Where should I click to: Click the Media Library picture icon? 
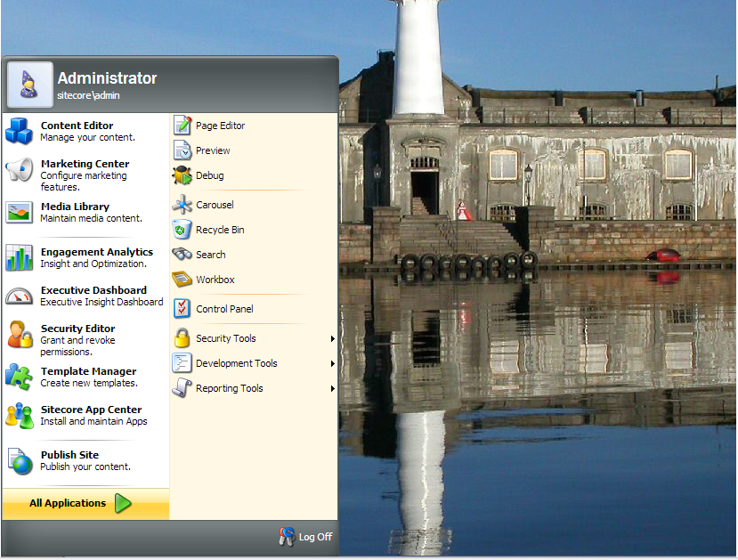[20, 212]
